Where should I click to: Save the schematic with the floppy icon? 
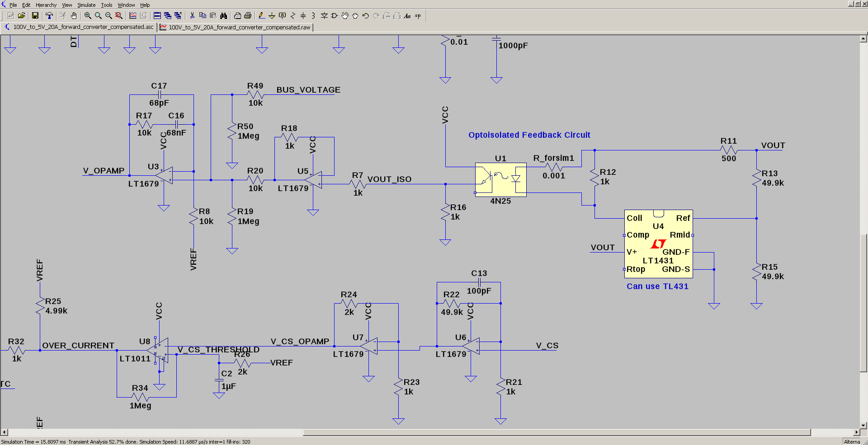coord(35,16)
